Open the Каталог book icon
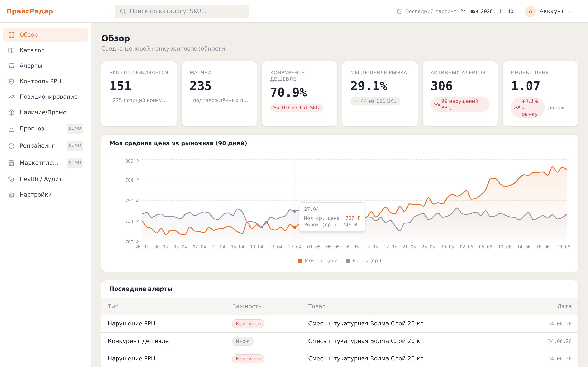The width and height of the screenshot is (588, 367). pos(11,50)
